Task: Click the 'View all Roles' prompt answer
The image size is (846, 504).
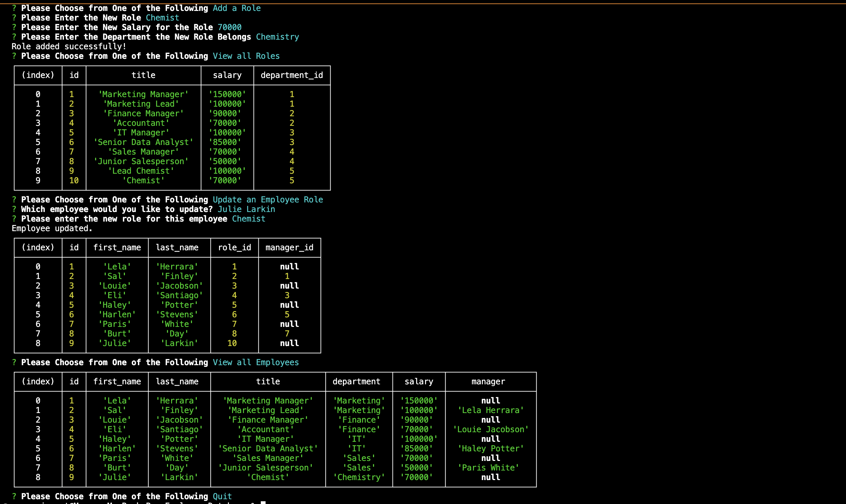Action: pos(246,56)
